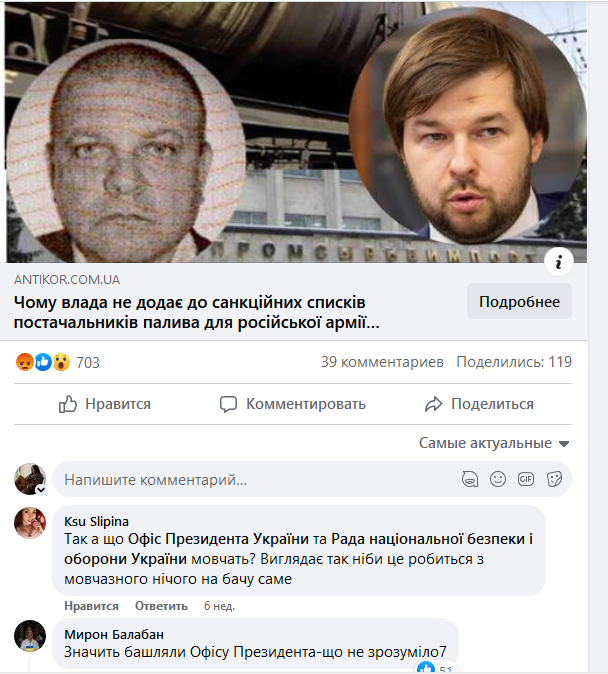Viewport: 608px width, 674px height.
Task: Insert a GIF via the GIF icon
Action: 526,479
